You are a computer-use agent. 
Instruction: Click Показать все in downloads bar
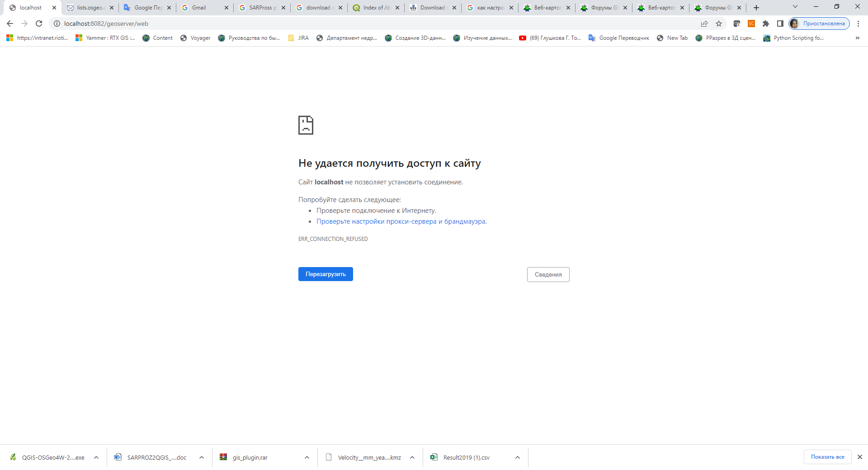point(827,457)
